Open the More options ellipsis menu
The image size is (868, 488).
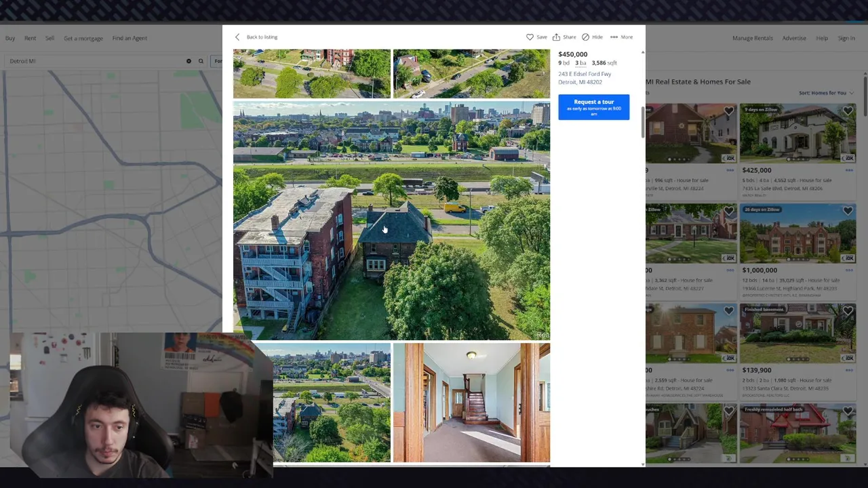pyautogui.click(x=614, y=37)
